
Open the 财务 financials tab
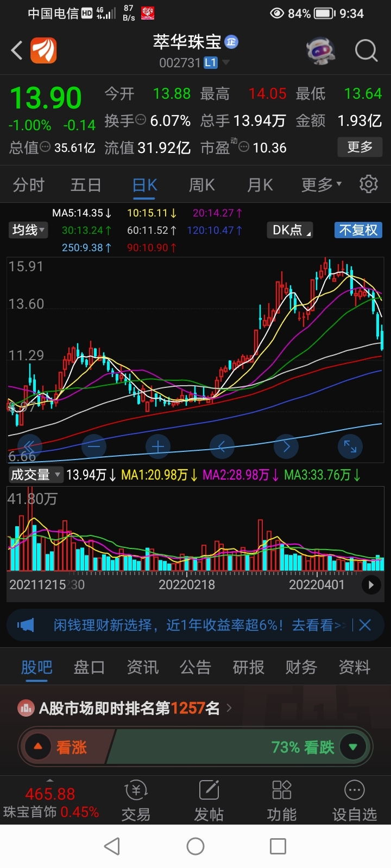click(301, 667)
